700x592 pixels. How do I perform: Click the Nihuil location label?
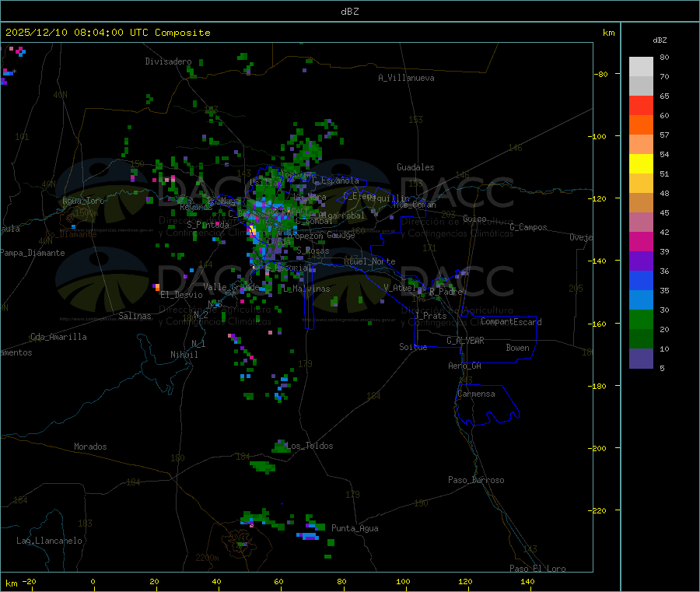(x=184, y=355)
